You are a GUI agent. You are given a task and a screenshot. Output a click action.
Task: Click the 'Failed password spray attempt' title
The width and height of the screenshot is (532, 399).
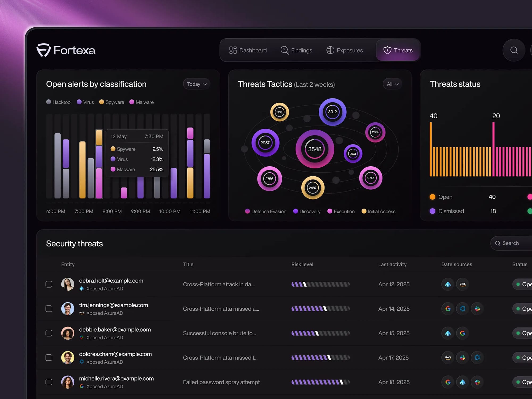(x=221, y=382)
